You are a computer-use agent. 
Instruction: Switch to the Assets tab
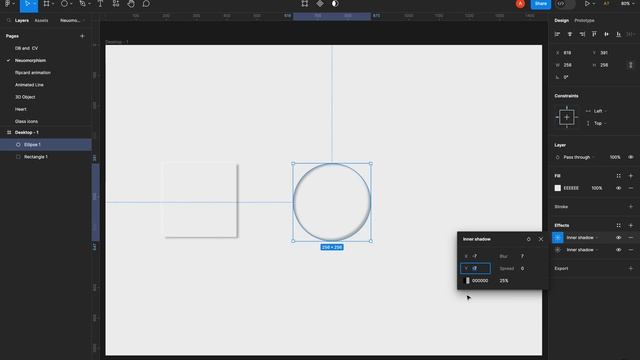click(41, 20)
